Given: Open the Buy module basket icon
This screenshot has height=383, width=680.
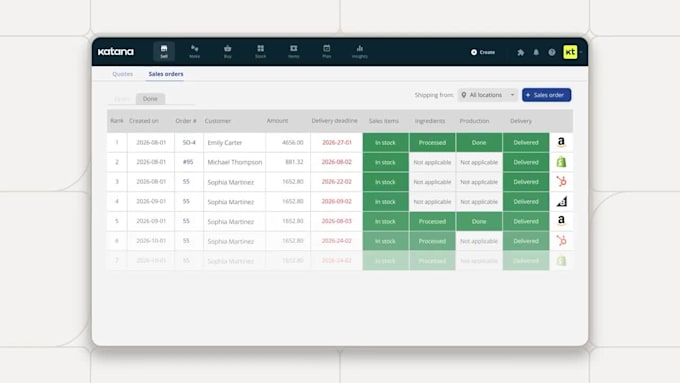Looking at the screenshot, I should [x=228, y=51].
